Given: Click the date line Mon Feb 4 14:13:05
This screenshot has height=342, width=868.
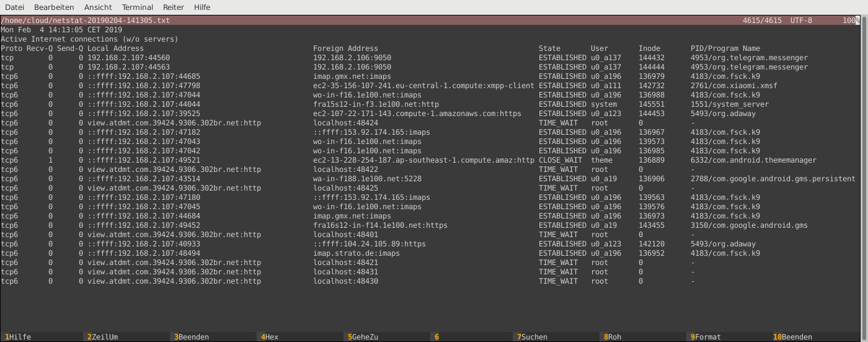Looking at the screenshot, I should [61, 30].
